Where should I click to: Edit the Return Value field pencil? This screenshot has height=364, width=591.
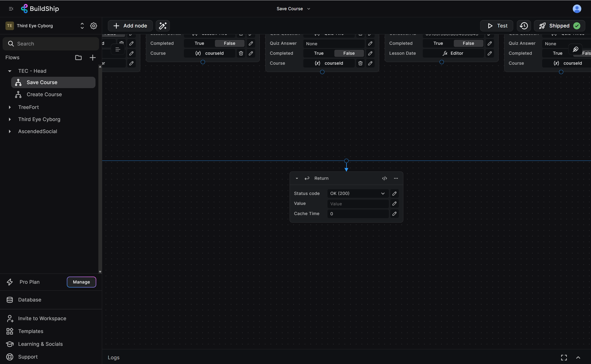394,204
